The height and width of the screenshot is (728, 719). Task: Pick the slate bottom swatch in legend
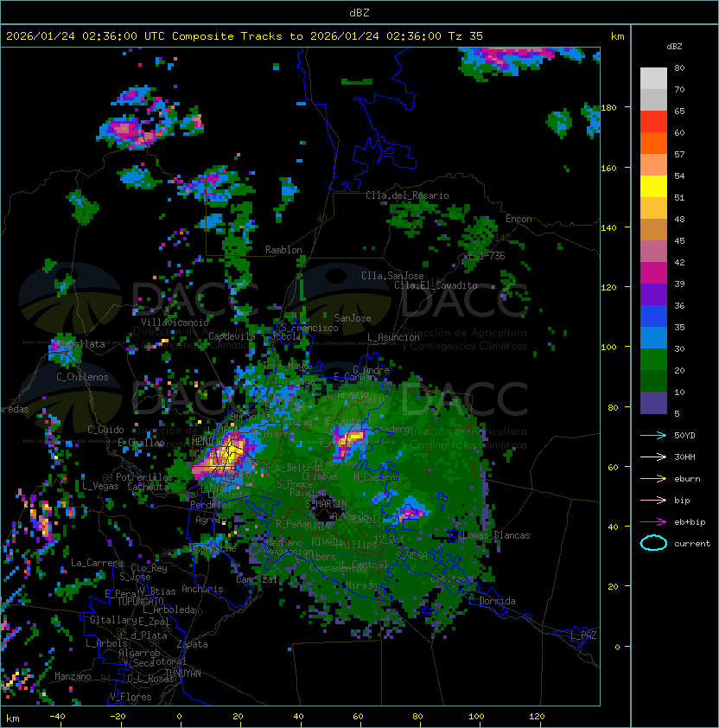tap(653, 403)
